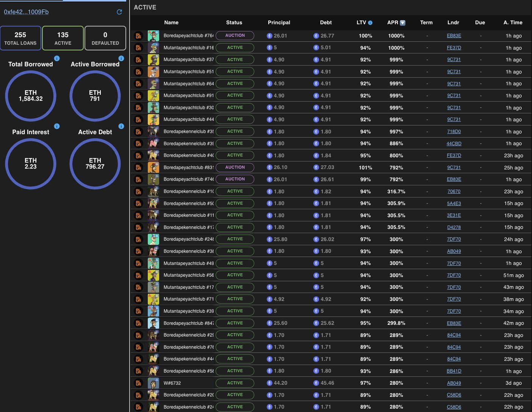Click Blur icon in Mutantapeyachtclub #71 row
Image resolution: width=532 pixels, height=412 pixels.
(x=138, y=299)
